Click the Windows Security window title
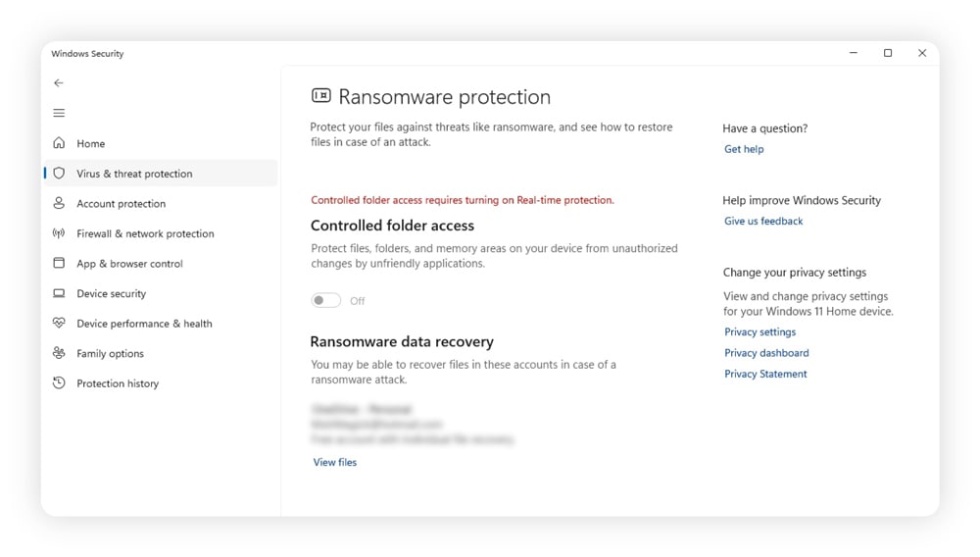 click(87, 54)
